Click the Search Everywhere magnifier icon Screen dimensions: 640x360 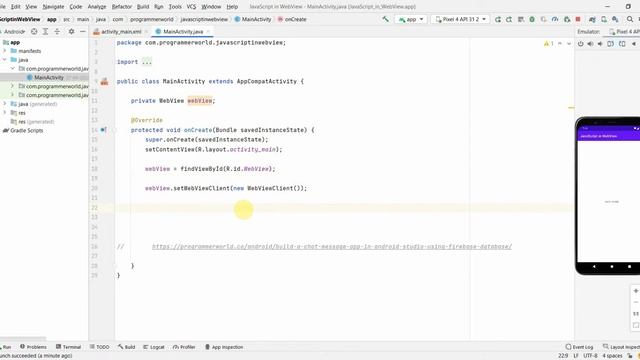click(630, 19)
